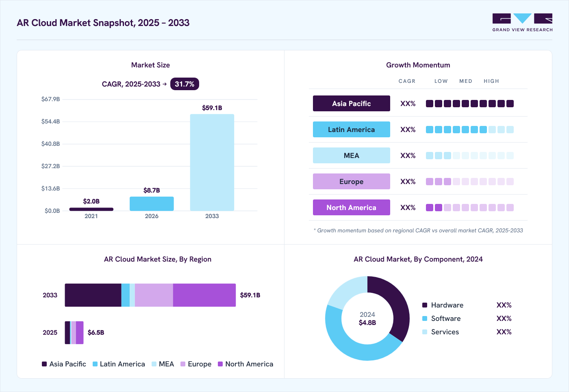Viewport: 569px width, 392px height.
Task: Click the $59.1B label above 2033 bar
Action: coord(212,108)
